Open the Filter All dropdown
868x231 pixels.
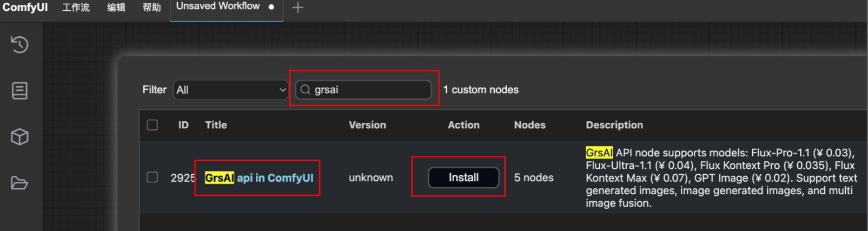pos(231,90)
